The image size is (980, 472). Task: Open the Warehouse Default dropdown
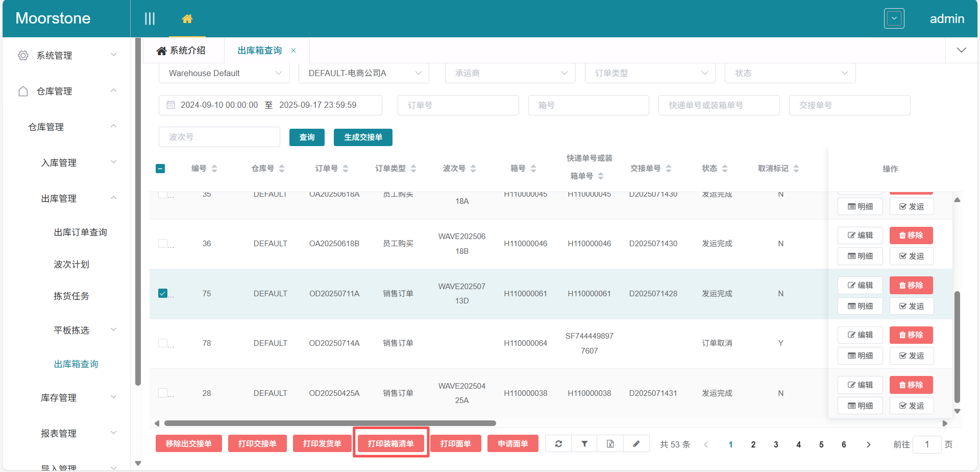(224, 73)
